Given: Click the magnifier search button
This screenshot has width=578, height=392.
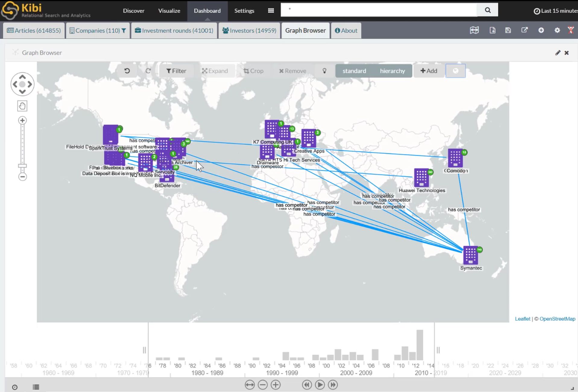Looking at the screenshot, I should (488, 10).
